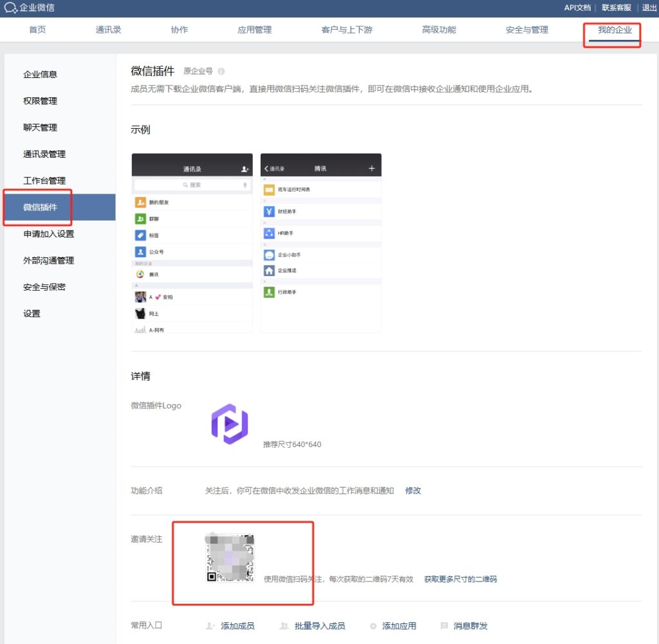Click the 通讯录 example phone screenshot
Viewport: 659px width, 644px height.
click(192, 243)
